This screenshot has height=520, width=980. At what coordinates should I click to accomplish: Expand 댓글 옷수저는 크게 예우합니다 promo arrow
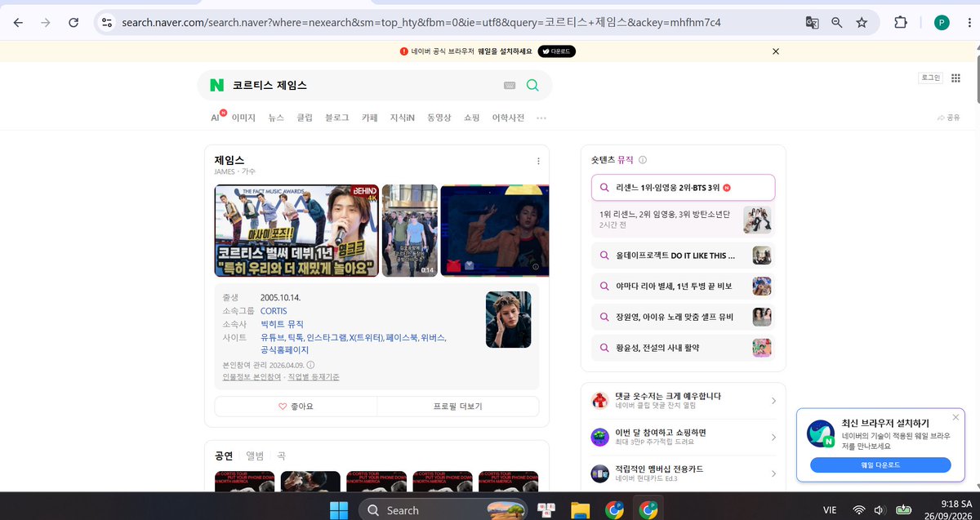pos(773,400)
